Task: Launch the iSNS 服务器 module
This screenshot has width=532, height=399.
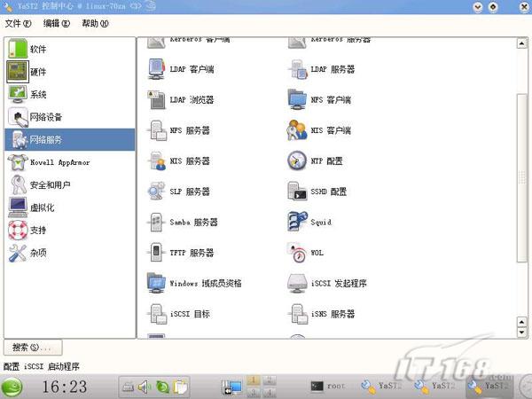Action: coord(321,314)
